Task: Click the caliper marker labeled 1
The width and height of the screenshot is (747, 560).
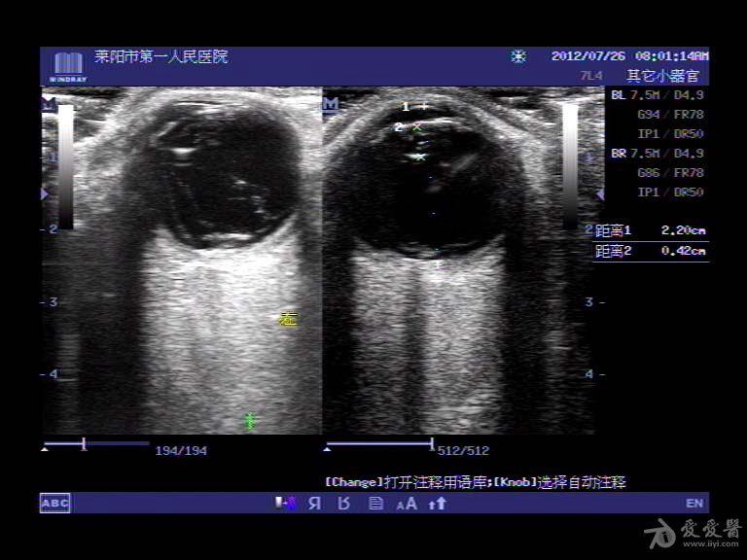Action: 422,105
